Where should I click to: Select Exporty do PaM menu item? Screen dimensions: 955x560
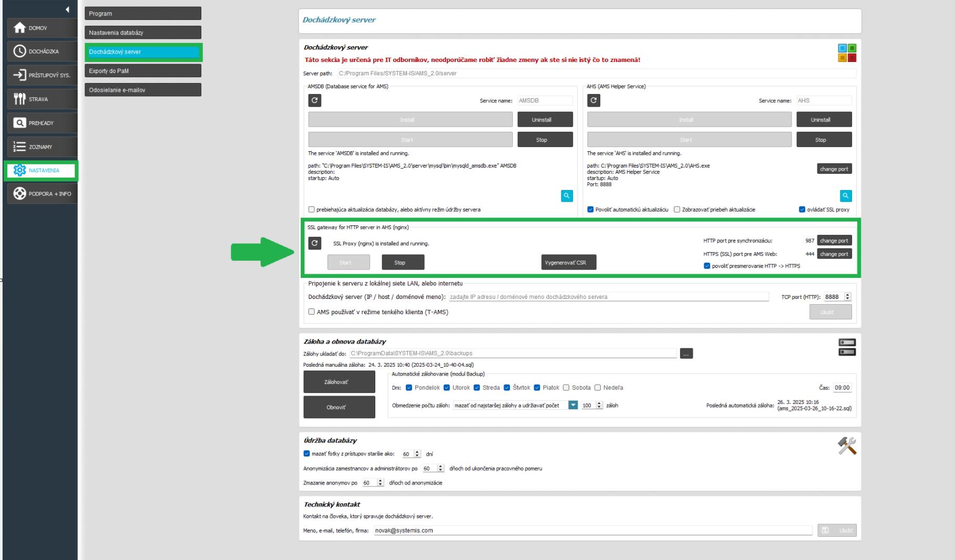tap(142, 71)
